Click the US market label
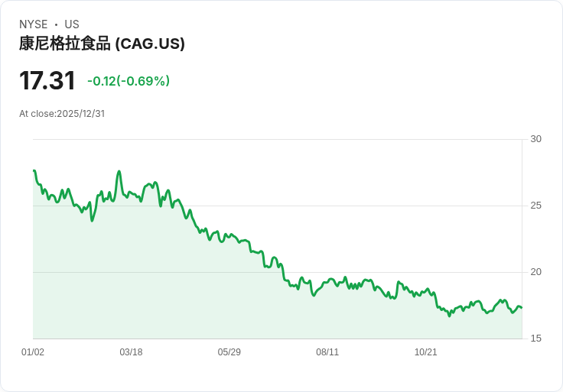The height and width of the screenshot is (392, 563). (72, 24)
